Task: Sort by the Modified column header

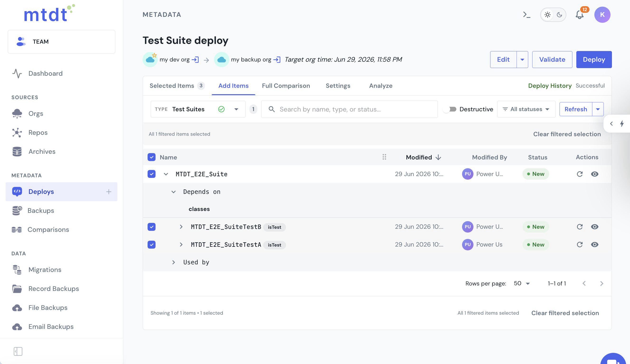Action: click(x=423, y=157)
